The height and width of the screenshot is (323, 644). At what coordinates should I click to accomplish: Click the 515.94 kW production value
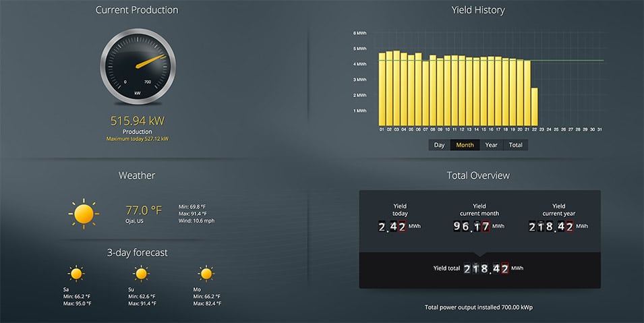click(137, 121)
